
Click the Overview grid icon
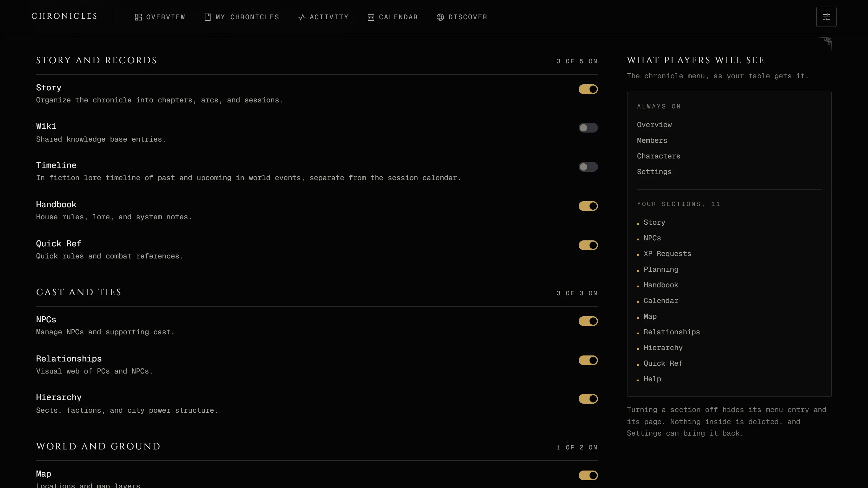tap(138, 17)
